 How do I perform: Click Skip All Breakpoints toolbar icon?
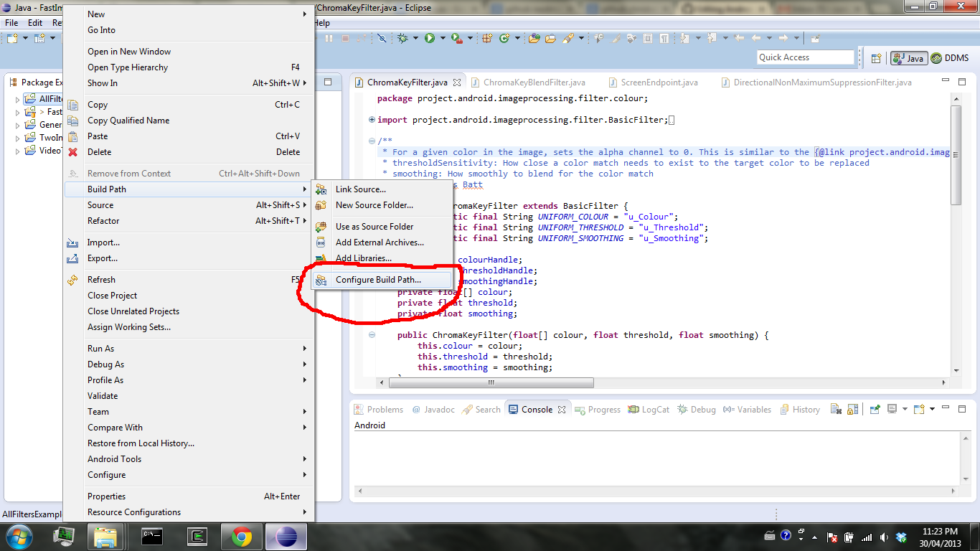coord(382,38)
